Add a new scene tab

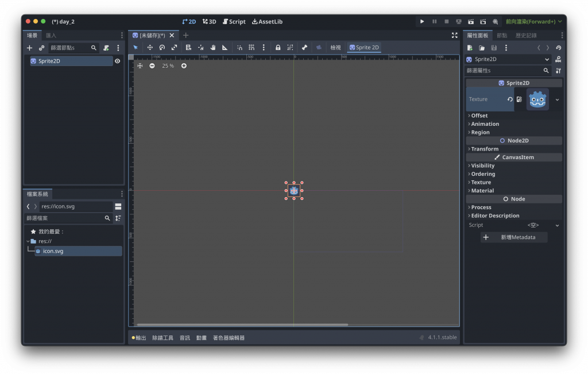click(x=185, y=35)
